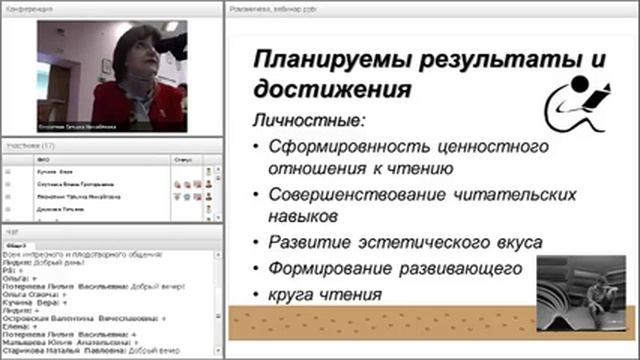
Task: Click bullet 'Формирование развивающего'
Action: point(395,269)
